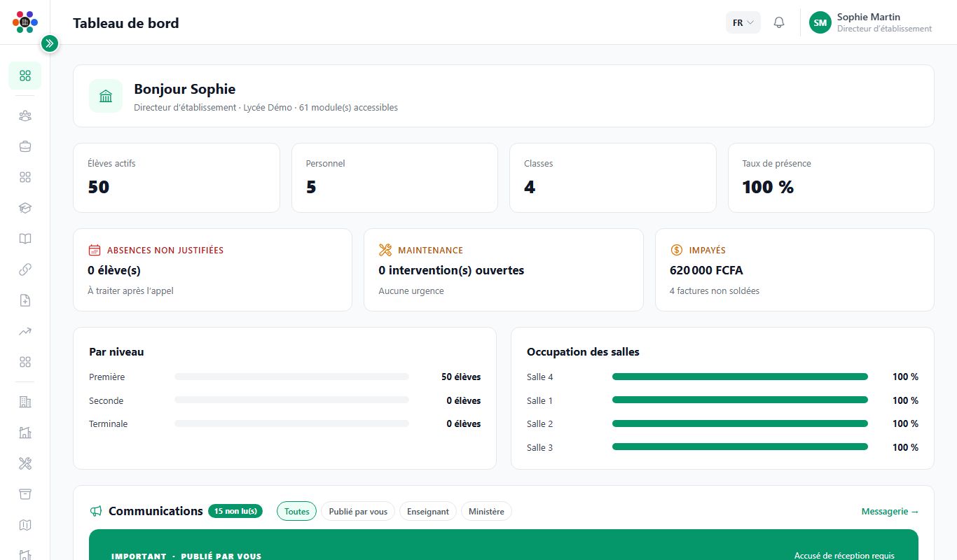Viewport: 957px width, 560px height.
Task: Open the active green dashboard icon in sidebar
Action: [x=25, y=76]
